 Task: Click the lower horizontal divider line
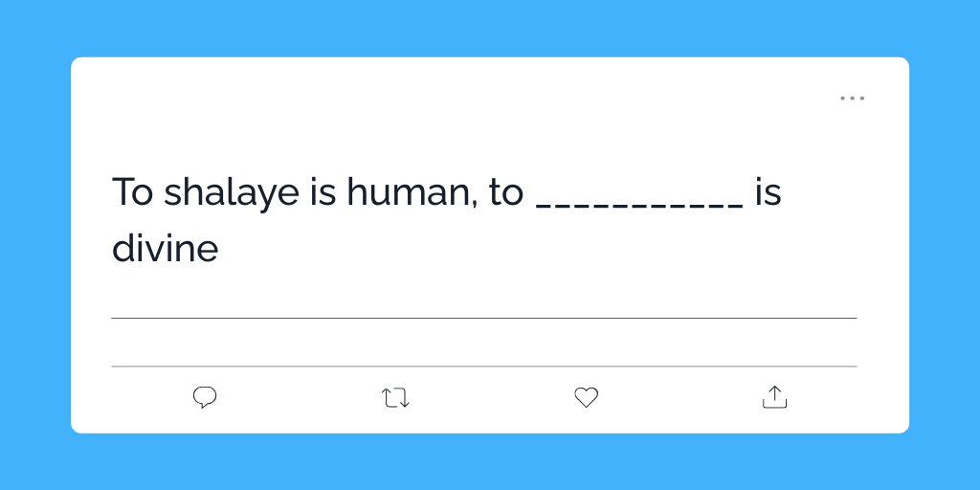click(x=483, y=366)
